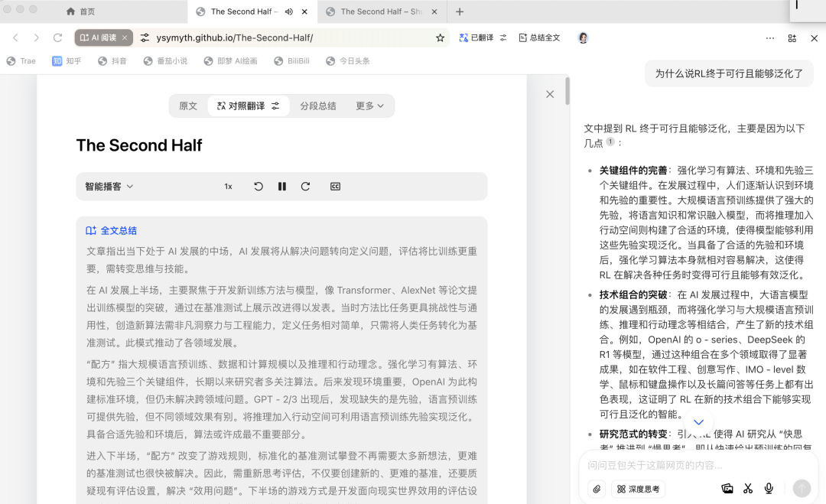This screenshot has height=504, width=826.
Task: Pause the podcast playback
Action: [x=281, y=187]
